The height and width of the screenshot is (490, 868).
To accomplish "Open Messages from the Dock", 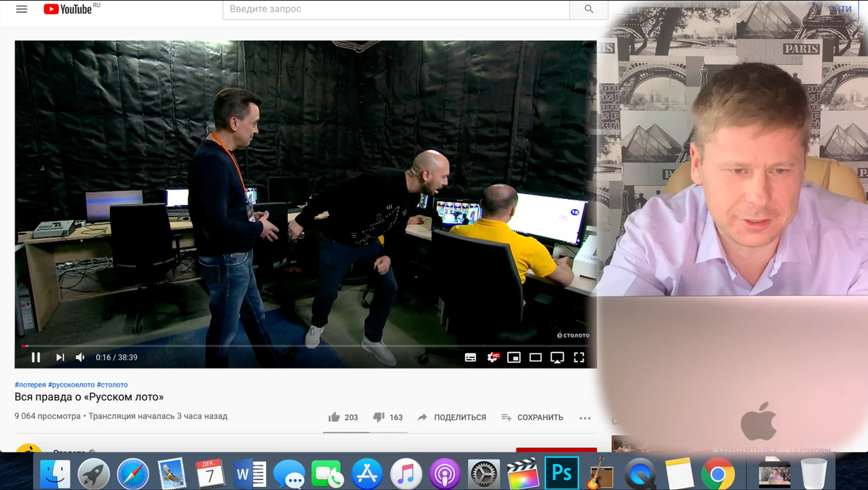I will [289, 474].
